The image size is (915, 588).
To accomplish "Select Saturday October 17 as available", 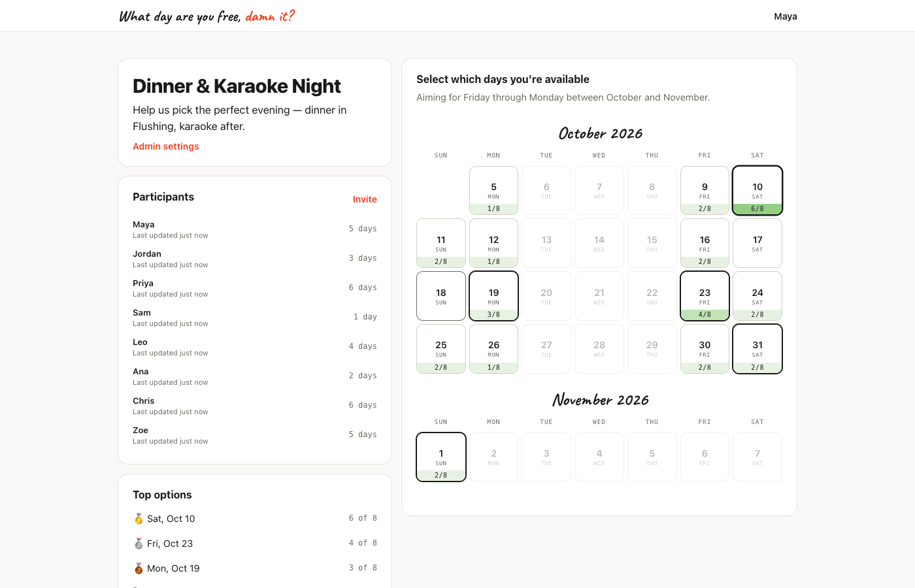I will click(x=757, y=243).
